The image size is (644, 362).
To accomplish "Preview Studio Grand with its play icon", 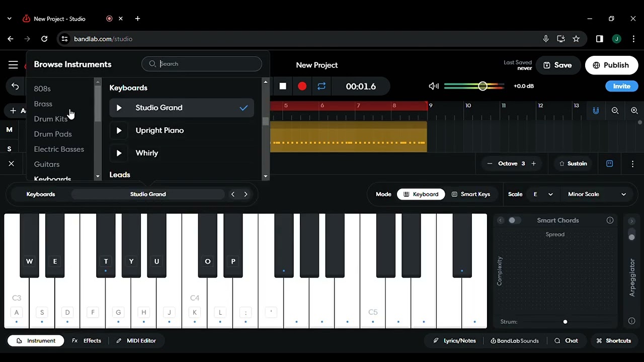I will (x=119, y=108).
